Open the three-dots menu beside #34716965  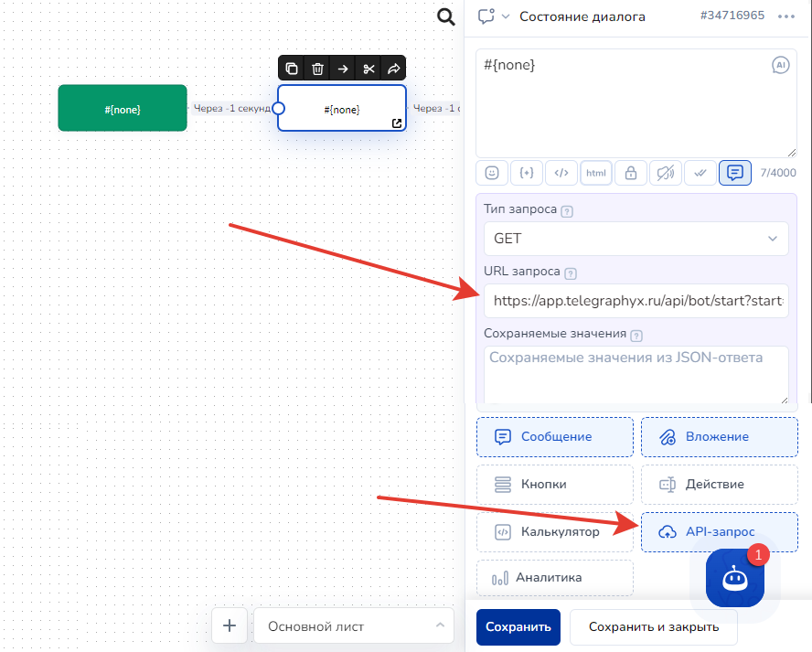tap(785, 16)
